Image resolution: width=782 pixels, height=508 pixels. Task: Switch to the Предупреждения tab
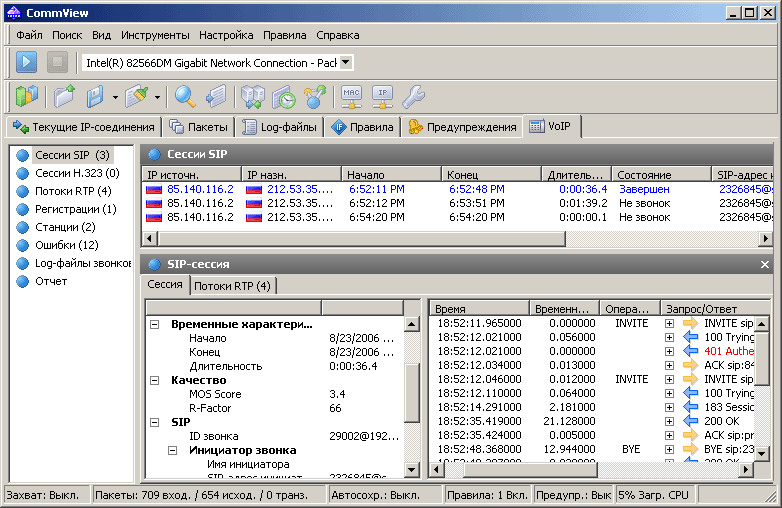462,127
